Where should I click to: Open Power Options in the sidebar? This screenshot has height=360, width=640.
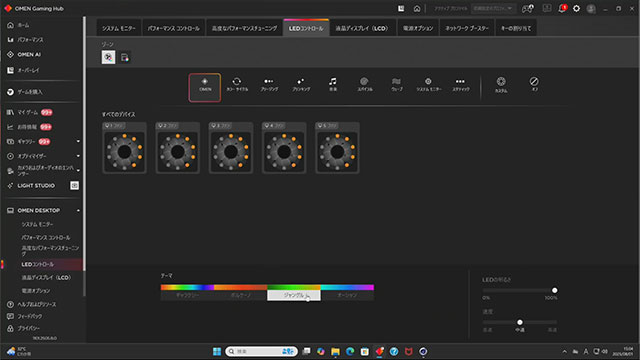(36, 291)
